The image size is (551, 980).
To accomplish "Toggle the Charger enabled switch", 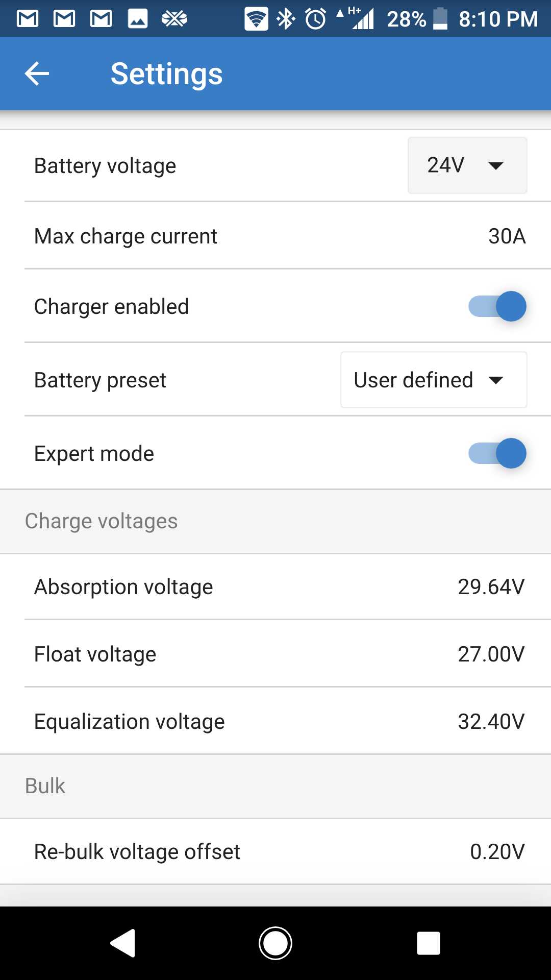I will coord(497,306).
